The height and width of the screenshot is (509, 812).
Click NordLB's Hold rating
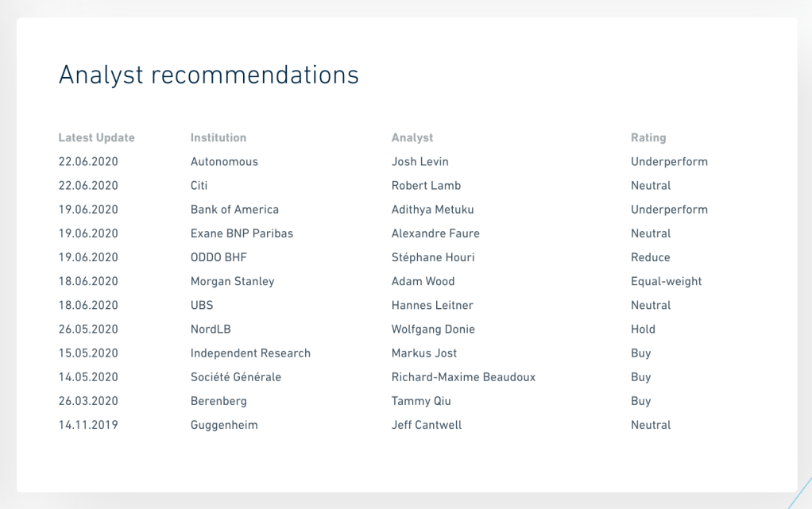click(643, 329)
